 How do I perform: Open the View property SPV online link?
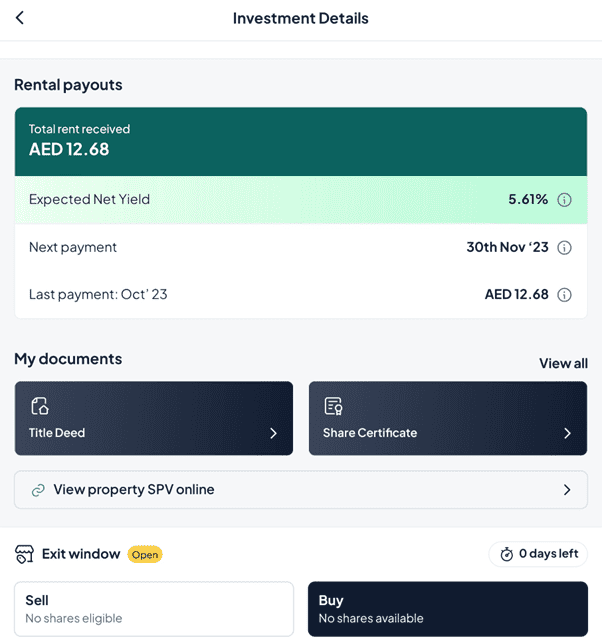click(134, 490)
